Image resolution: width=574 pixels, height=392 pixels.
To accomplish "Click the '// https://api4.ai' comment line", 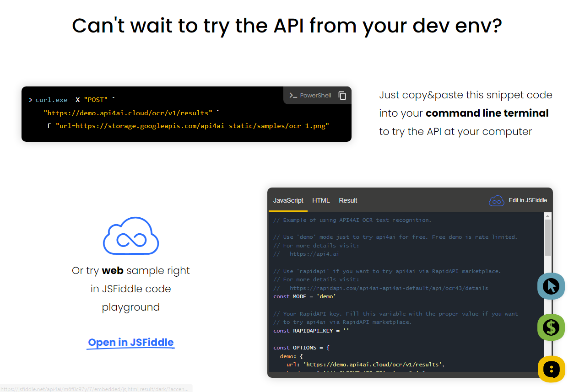I will point(306,254).
